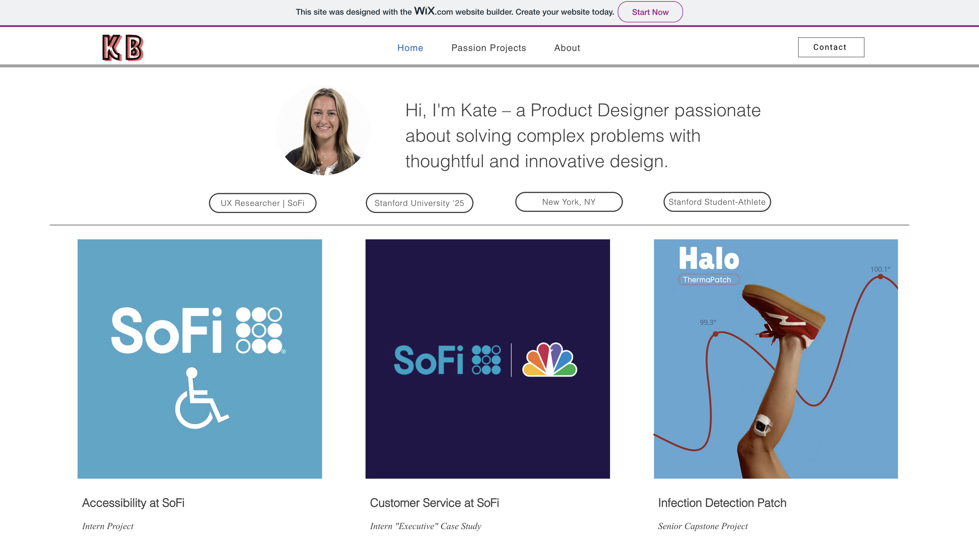
Task: Open the Contact page button
Action: [x=831, y=47]
